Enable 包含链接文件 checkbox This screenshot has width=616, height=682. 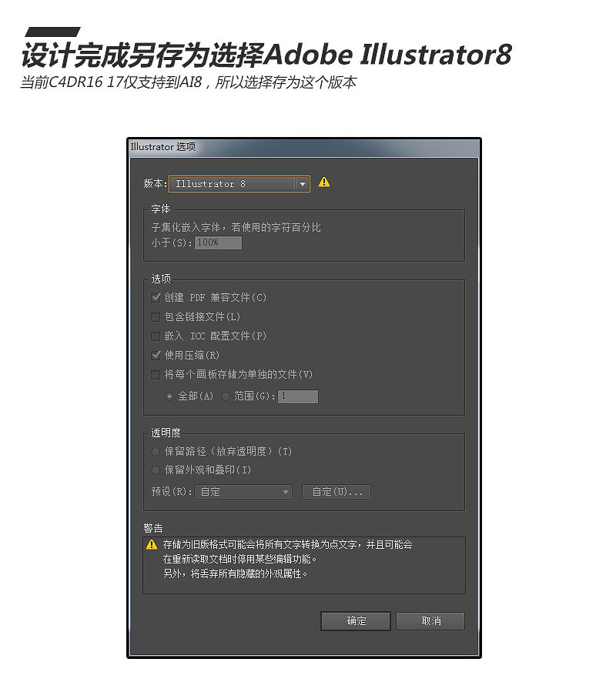coord(156,316)
